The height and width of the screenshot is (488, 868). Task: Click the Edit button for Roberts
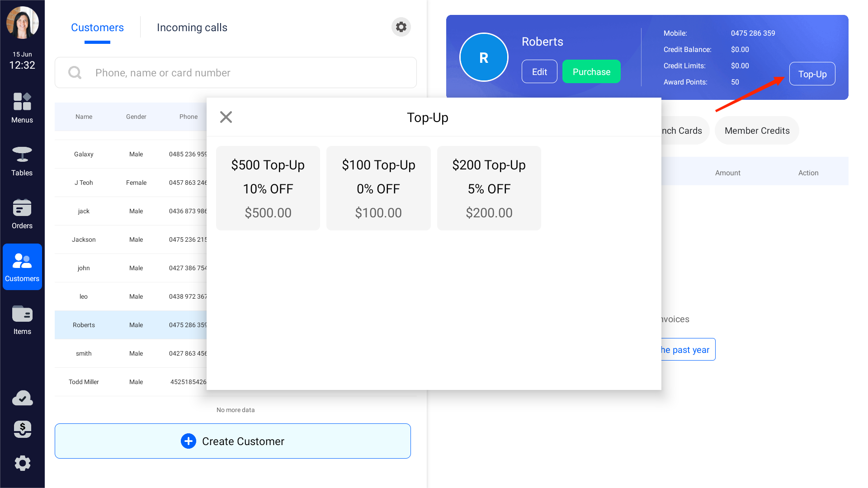(539, 71)
